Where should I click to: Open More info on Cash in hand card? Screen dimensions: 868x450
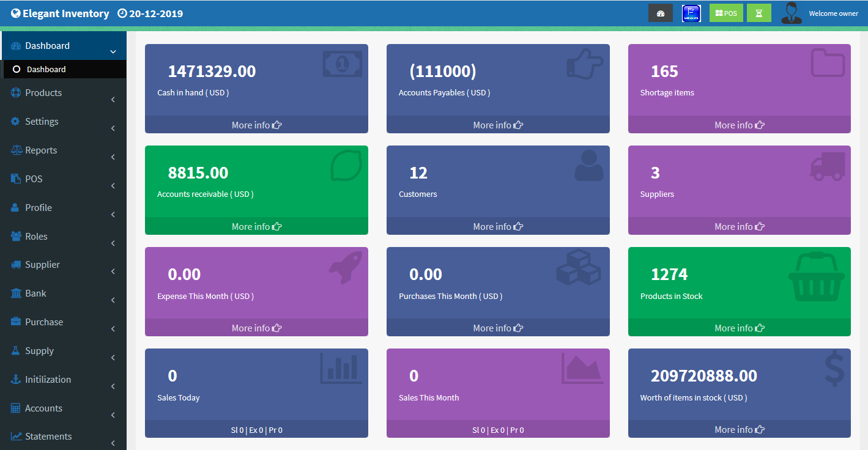pyautogui.click(x=256, y=124)
